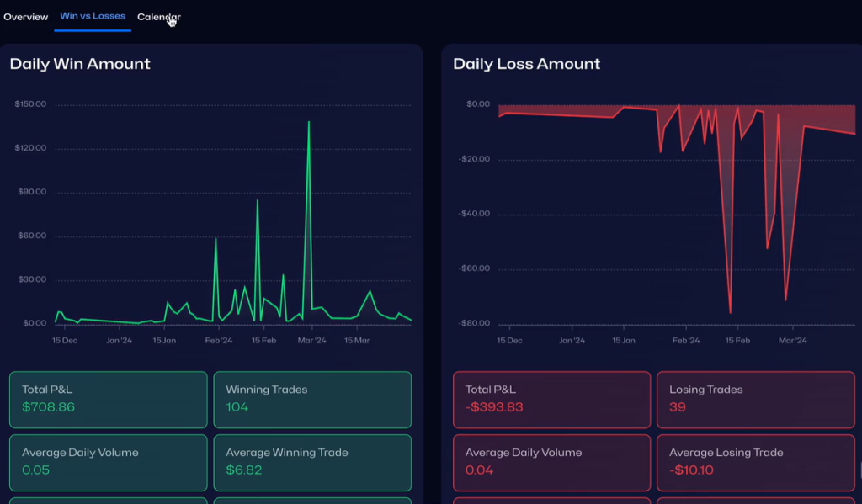The width and height of the screenshot is (862, 504).
Task: Click the green Average Daily Volume 0.05 card
Action: click(108, 461)
